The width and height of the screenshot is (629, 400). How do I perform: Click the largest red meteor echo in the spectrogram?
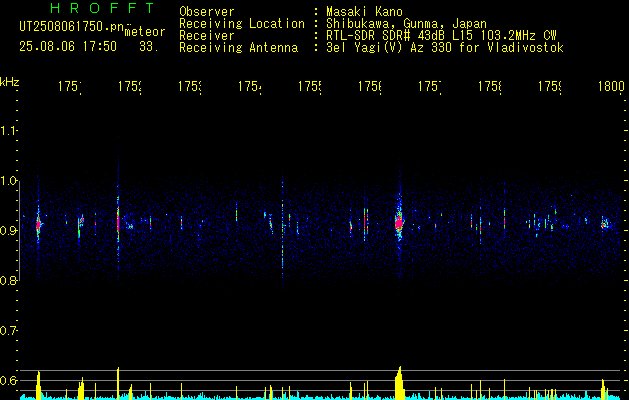399,223
